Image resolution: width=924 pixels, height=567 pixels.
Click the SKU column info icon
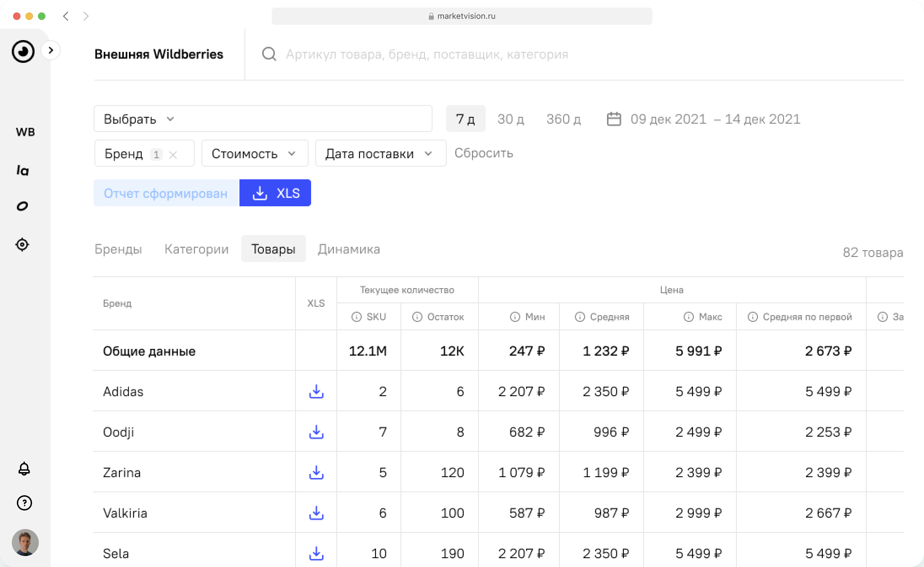tap(356, 317)
